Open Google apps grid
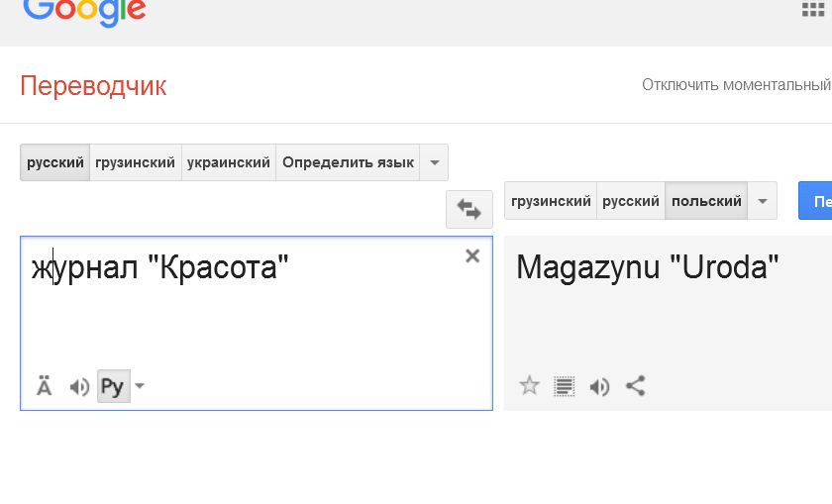 tap(816, 10)
